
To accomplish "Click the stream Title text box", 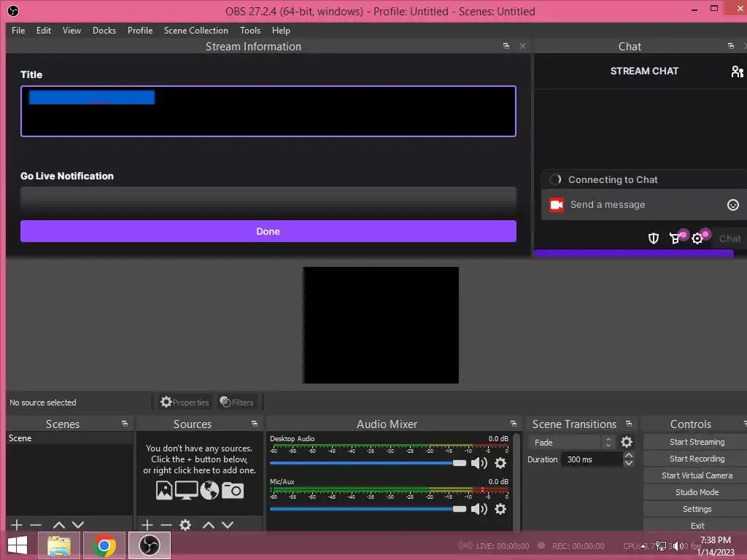I will coord(268,112).
